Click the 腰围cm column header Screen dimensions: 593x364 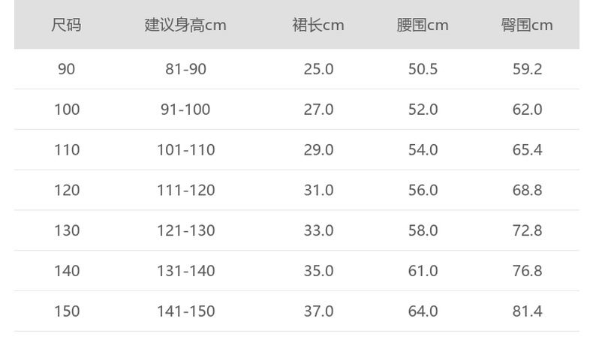(423, 25)
